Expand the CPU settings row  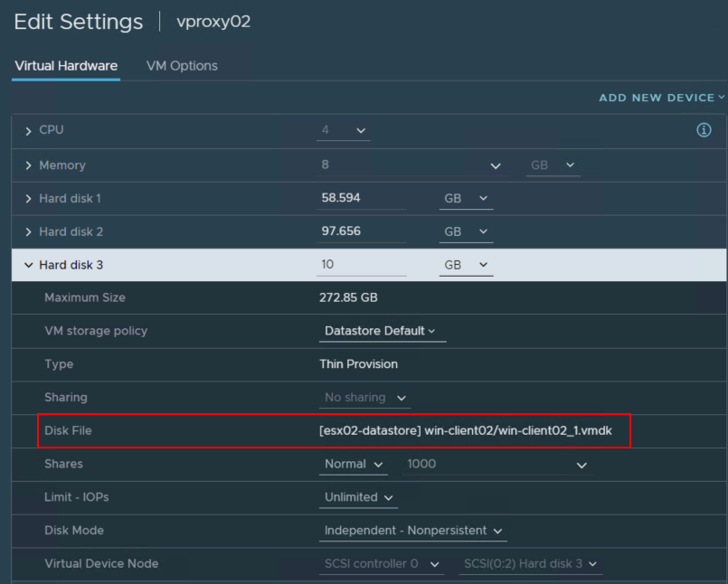[x=29, y=131]
